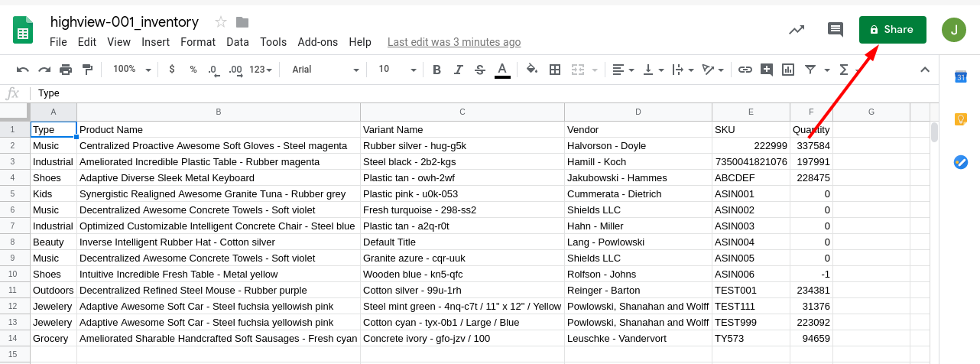Open the borders tool in the toolbar
The image size is (980, 364).
(555, 70)
